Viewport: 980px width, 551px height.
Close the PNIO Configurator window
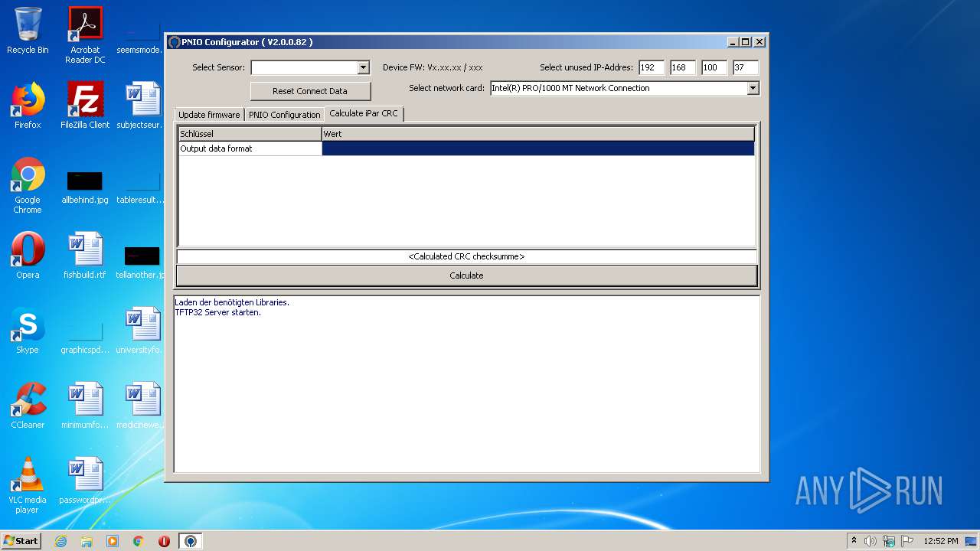pos(759,42)
